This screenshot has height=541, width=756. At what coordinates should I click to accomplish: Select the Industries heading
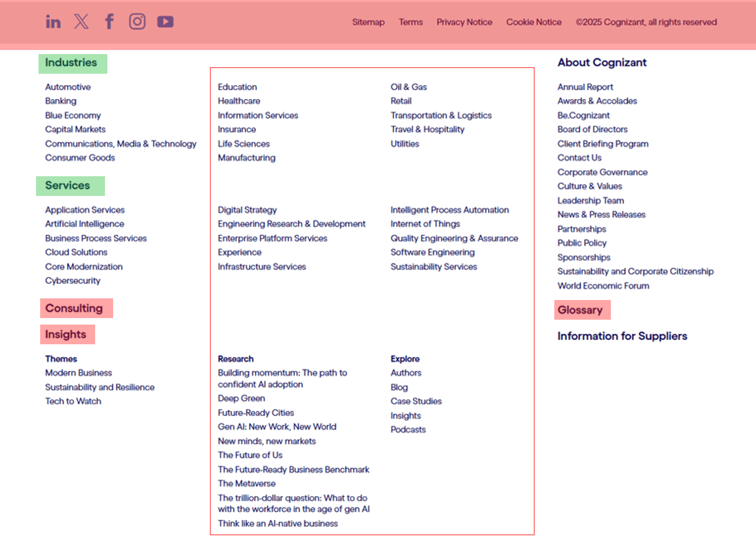pyautogui.click(x=71, y=63)
